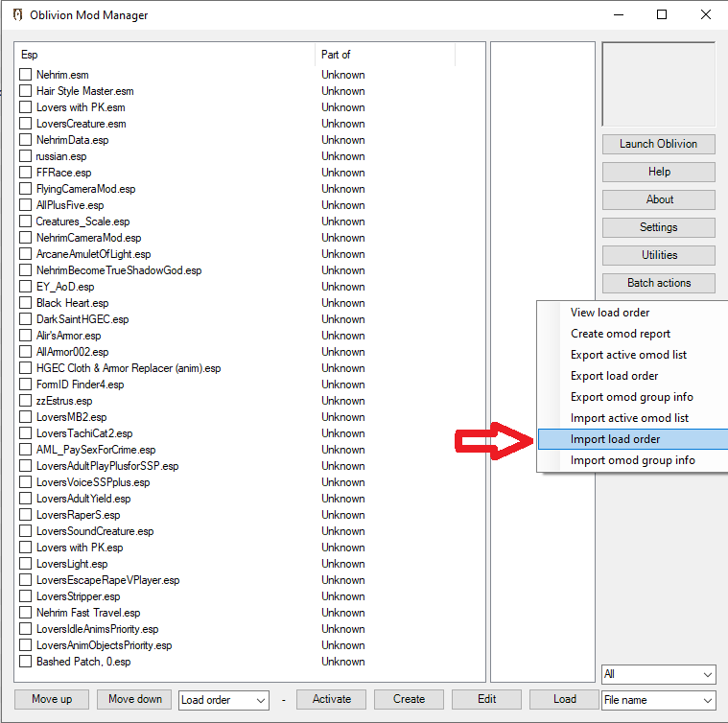Viewport: 728px width, 723px height.
Task: Sort by the Part of column header
Action: click(384, 55)
